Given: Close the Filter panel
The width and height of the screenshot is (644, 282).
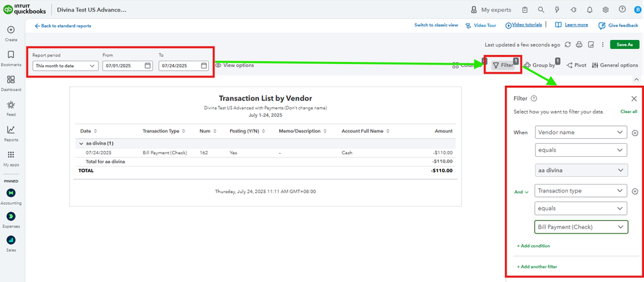Looking at the screenshot, I should (634, 98).
